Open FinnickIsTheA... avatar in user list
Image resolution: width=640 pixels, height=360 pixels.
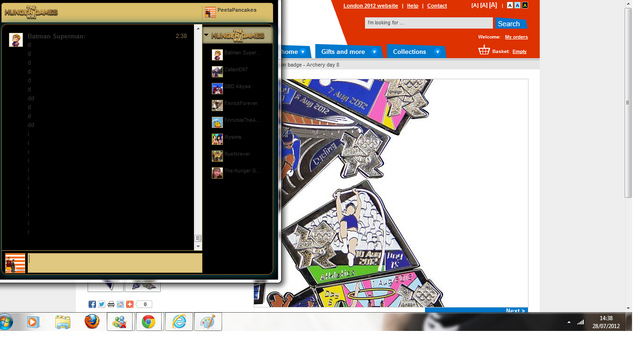(217, 122)
